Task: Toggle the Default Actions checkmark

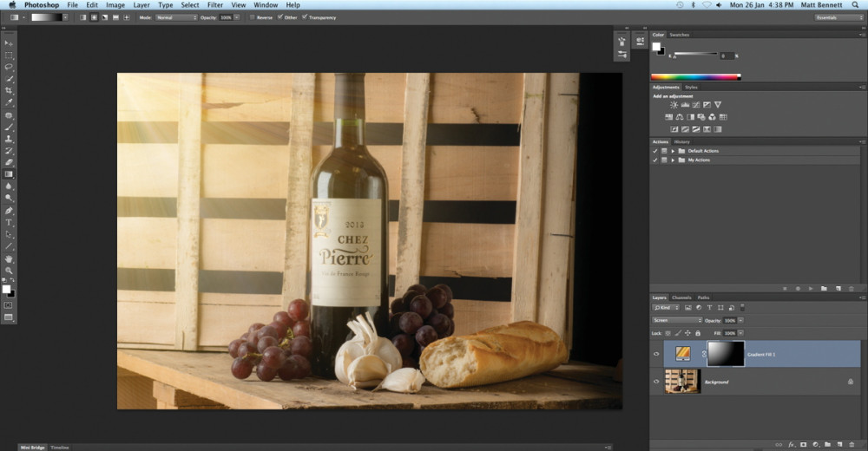Action: click(655, 151)
